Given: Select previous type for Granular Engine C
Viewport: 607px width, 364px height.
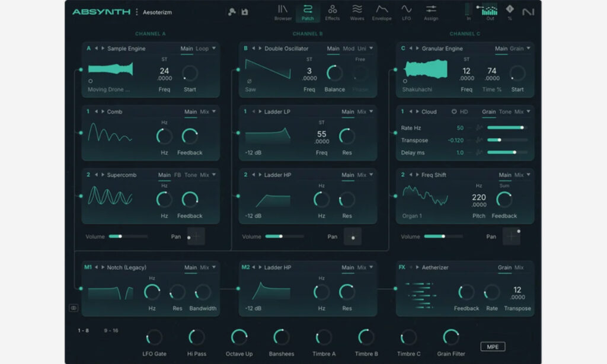Looking at the screenshot, I should (411, 49).
